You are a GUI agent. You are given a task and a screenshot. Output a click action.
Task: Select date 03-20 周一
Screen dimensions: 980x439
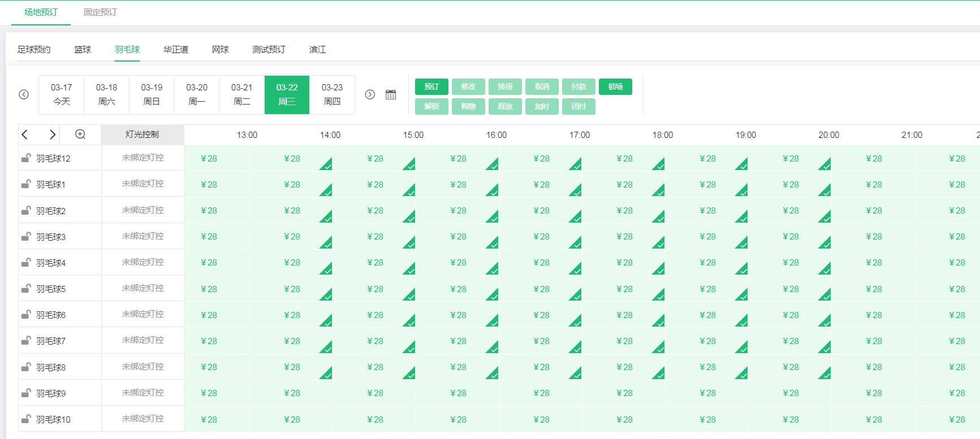197,94
